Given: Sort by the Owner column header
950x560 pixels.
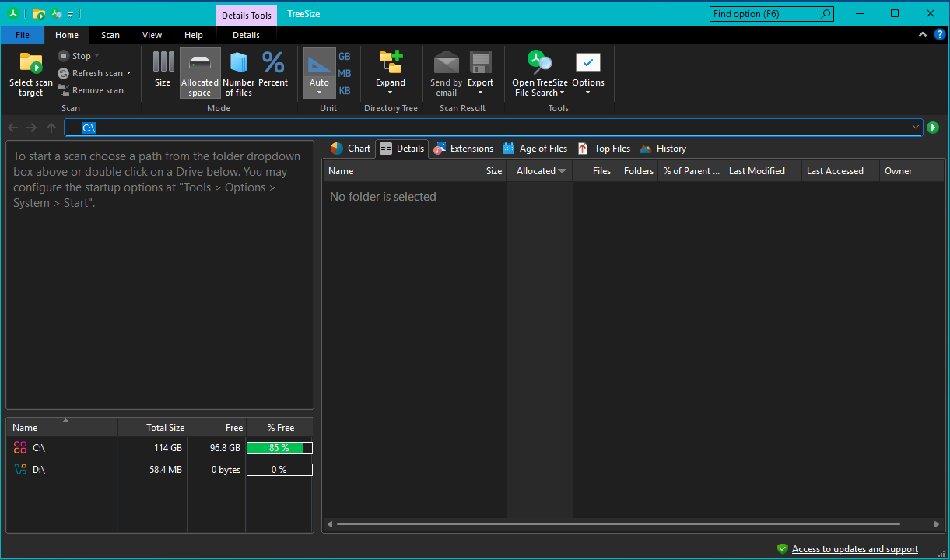Looking at the screenshot, I should (911, 171).
